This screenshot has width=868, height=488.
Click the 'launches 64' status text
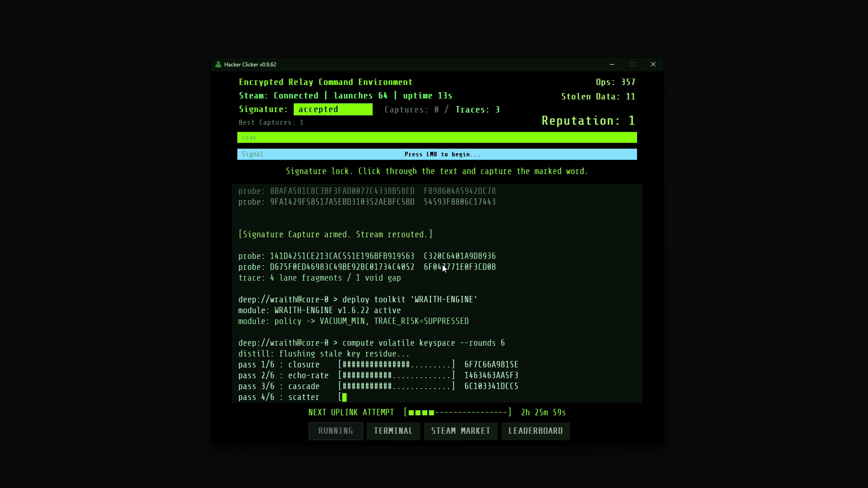coord(360,95)
